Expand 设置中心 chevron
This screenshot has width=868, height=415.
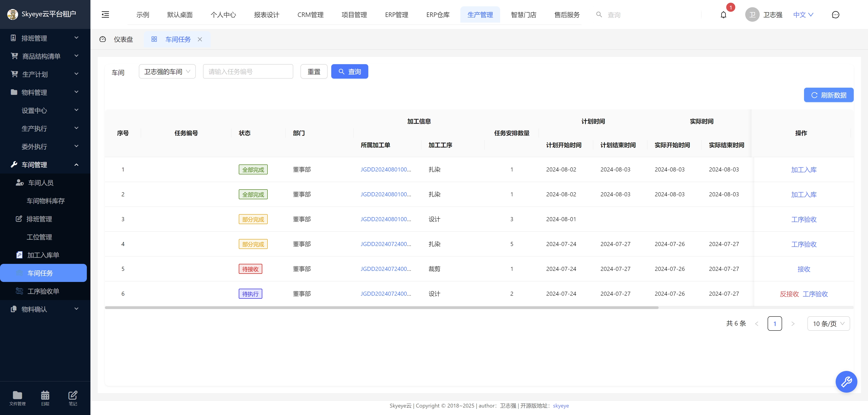[x=76, y=110]
